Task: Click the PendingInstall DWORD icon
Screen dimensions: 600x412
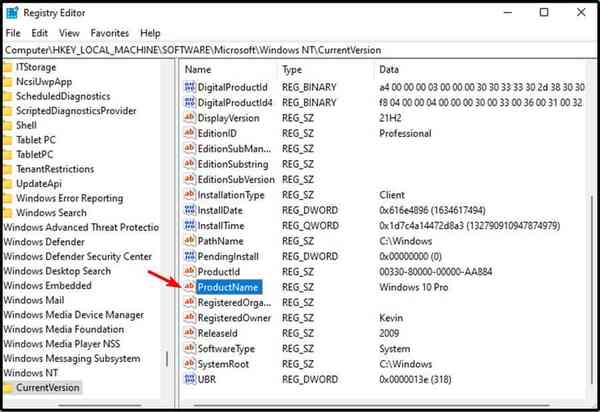Action: 190,256
